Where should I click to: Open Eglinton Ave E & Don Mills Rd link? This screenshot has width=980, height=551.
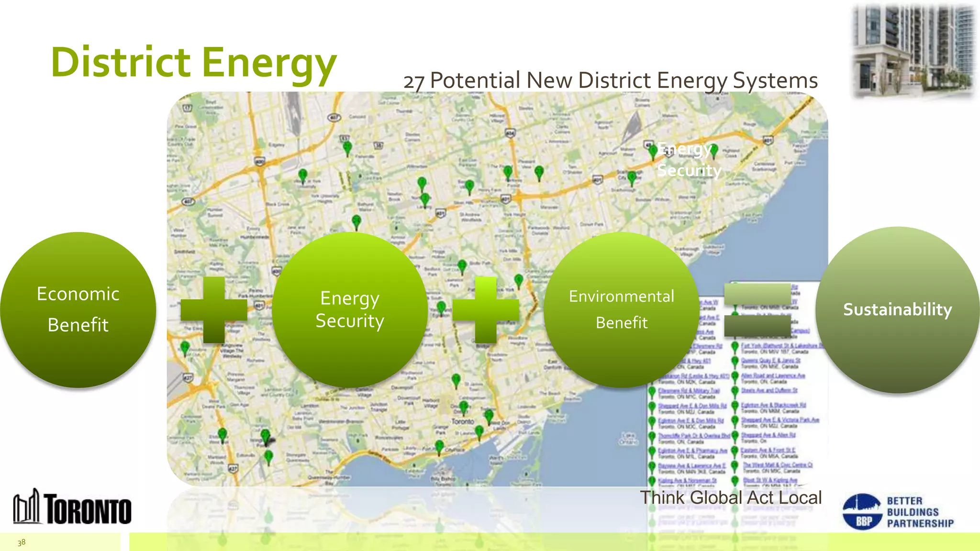[x=691, y=421]
